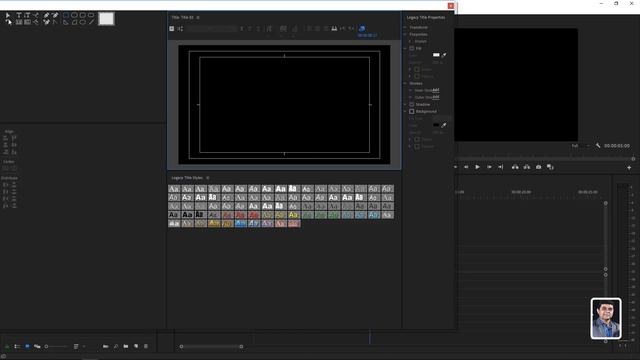This screenshot has height=360, width=640.
Task: Select the Selection arrow tool in title tools
Action: [x=8, y=15]
